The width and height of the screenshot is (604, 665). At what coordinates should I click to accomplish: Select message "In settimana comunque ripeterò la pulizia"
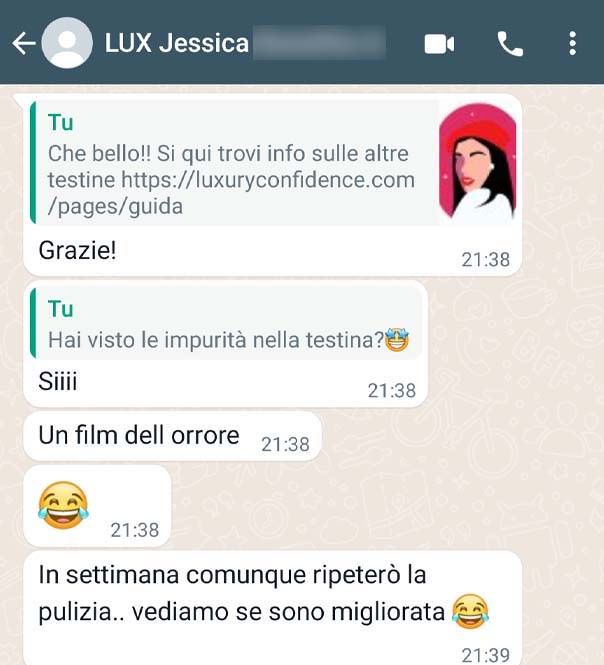(272, 608)
